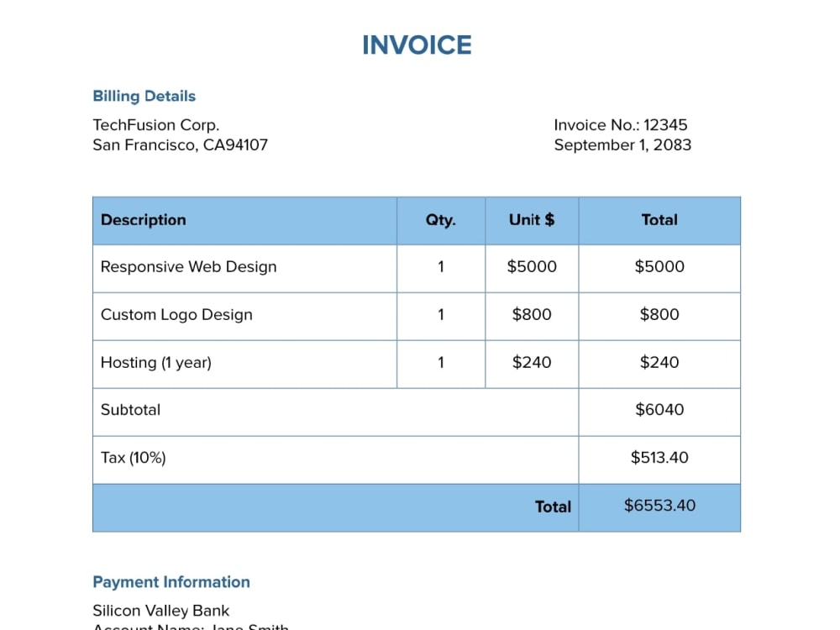Image resolution: width=840 pixels, height=630 pixels.
Task: Click the September 1, 2083 date
Action: (622, 144)
